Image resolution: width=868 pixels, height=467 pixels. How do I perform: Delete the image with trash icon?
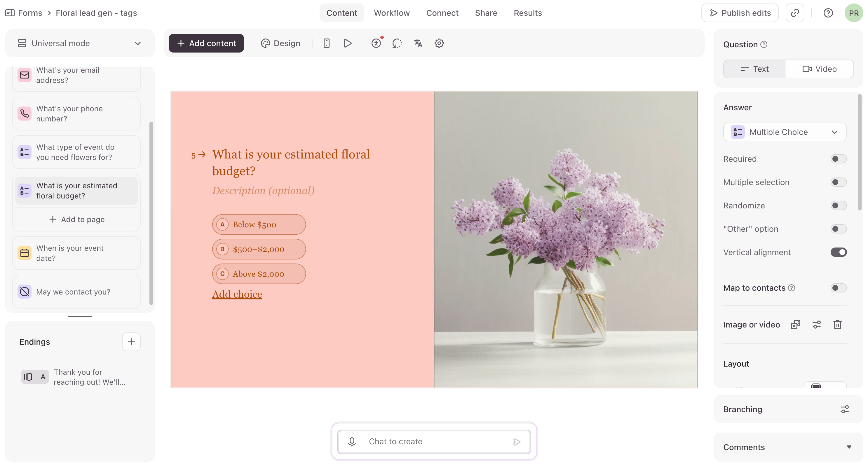click(837, 325)
